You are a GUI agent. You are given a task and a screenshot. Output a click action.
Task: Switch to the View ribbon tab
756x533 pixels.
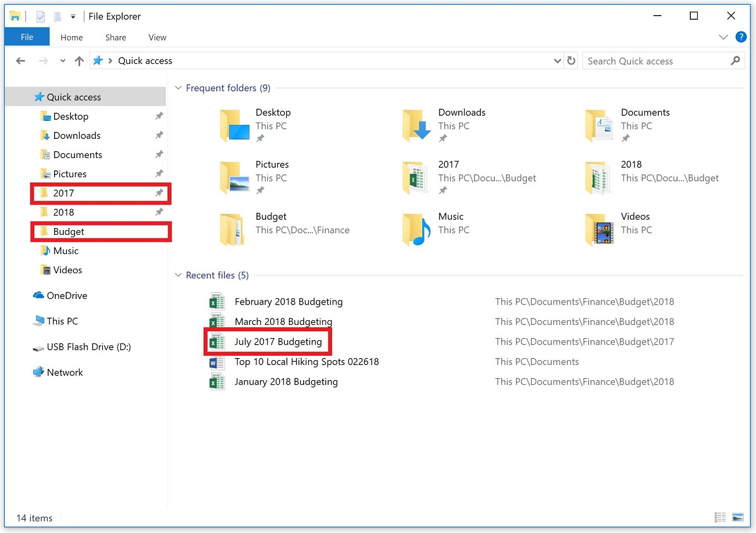[156, 37]
